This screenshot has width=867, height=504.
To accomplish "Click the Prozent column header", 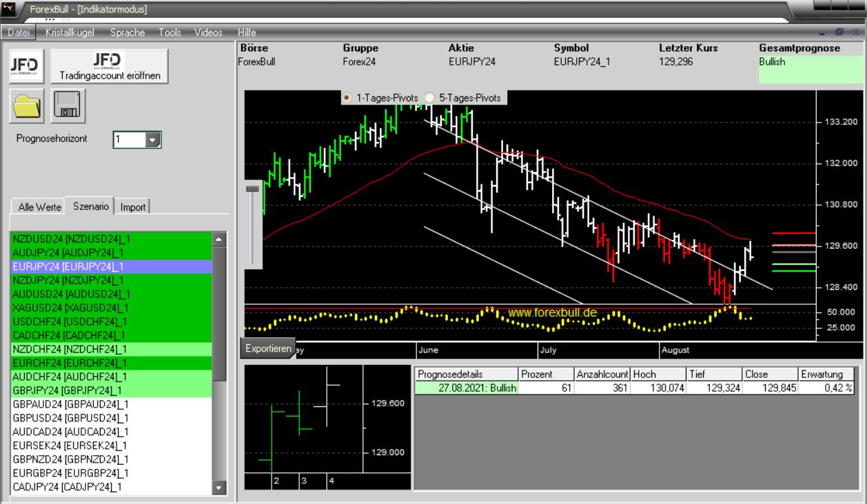I will [x=546, y=375].
